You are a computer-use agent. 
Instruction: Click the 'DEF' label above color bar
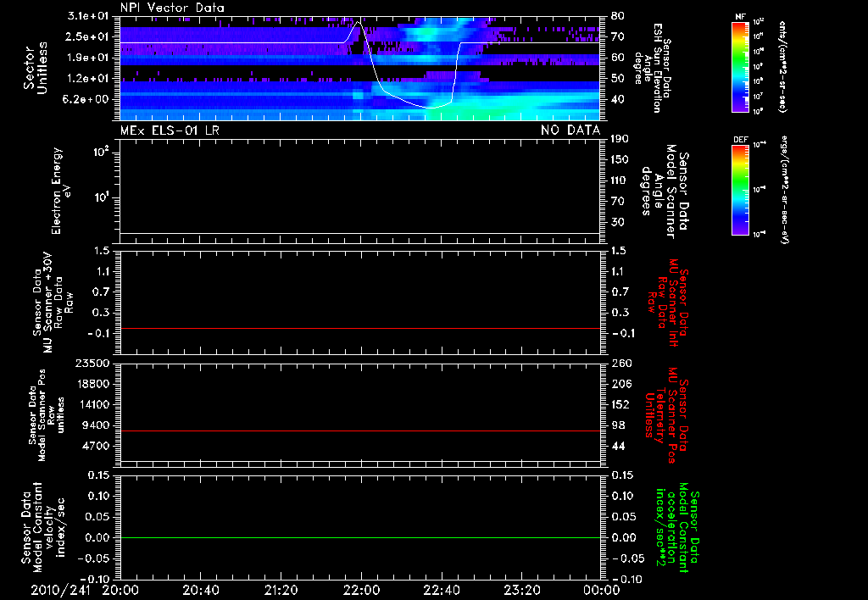click(740, 140)
